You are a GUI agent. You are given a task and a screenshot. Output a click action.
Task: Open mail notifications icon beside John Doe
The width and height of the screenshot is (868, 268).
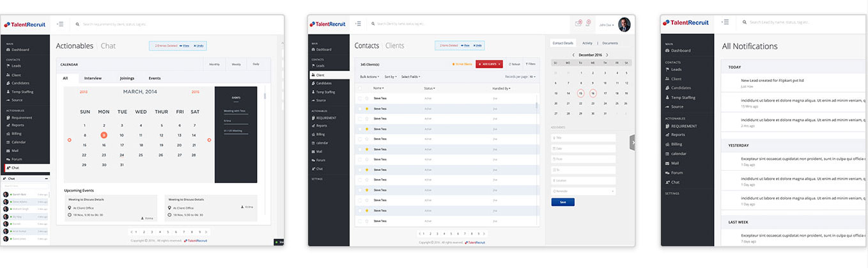[578, 24]
